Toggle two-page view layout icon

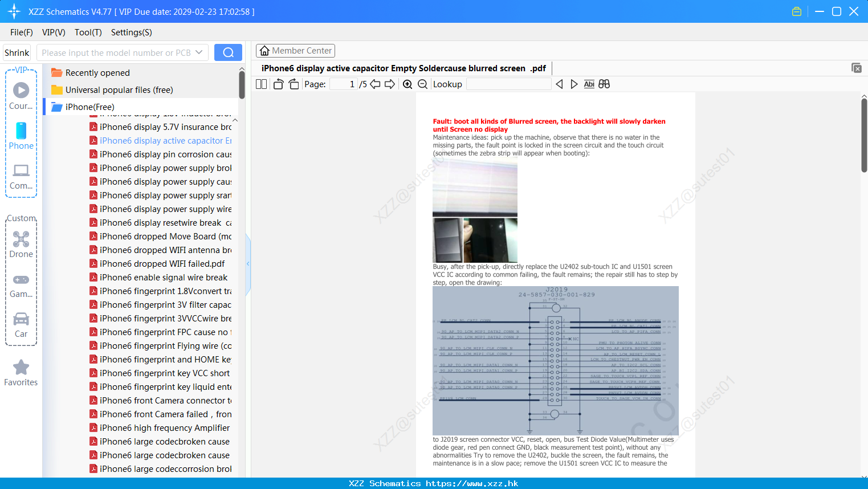pos(261,84)
